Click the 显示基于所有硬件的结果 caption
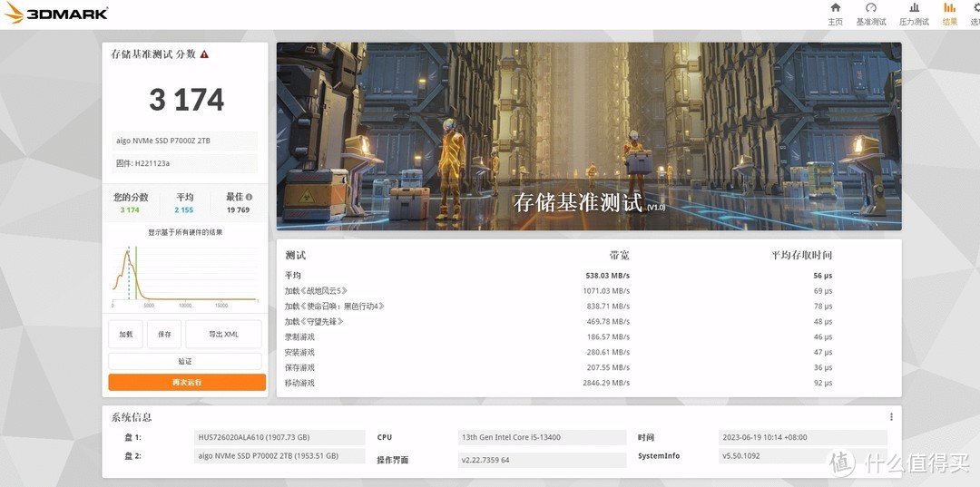 185,232
